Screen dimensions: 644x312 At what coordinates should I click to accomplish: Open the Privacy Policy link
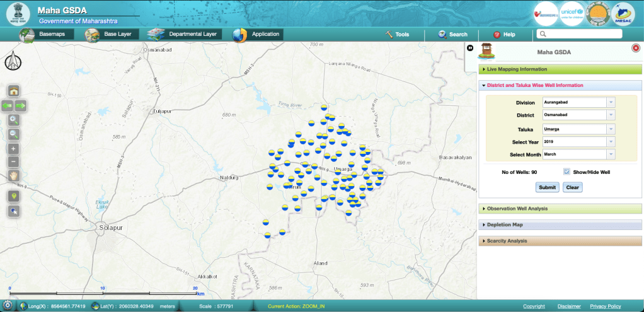(605, 306)
